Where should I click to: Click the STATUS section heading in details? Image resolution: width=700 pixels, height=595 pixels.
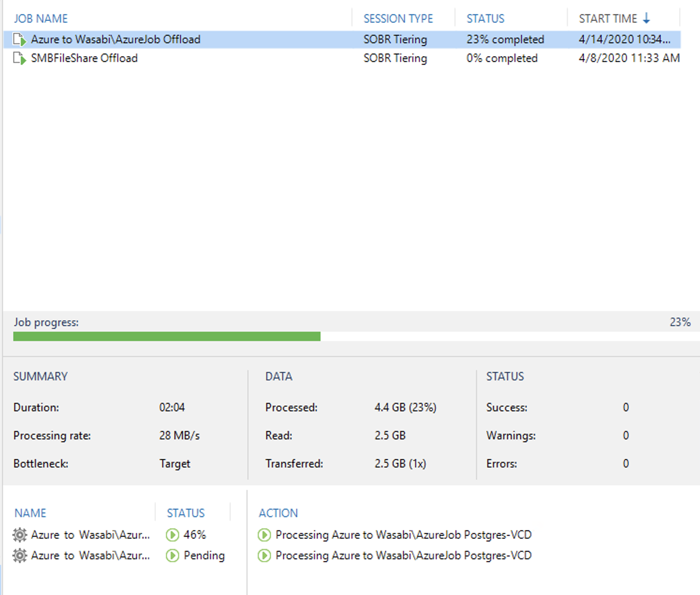(x=505, y=377)
